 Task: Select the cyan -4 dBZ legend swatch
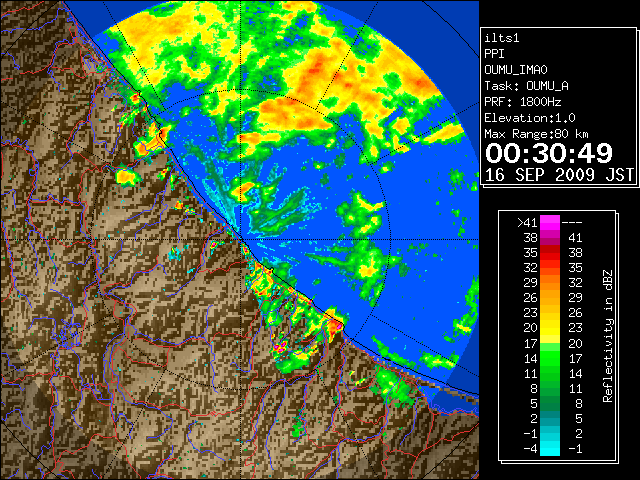[x=550, y=448]
